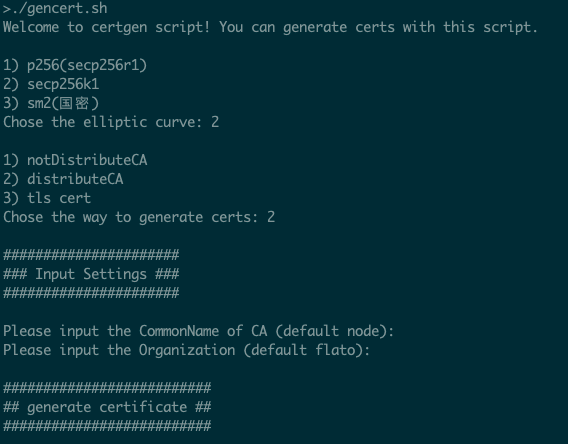Select the p256(secp256r1) curve option
The width and height of the screenshot is (568, 444).
click(75, 66)
